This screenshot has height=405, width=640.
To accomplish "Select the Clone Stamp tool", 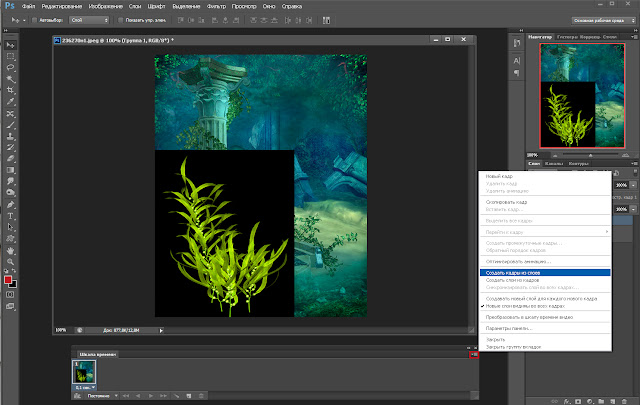I will pyautogui.click(x=10, y=136).
